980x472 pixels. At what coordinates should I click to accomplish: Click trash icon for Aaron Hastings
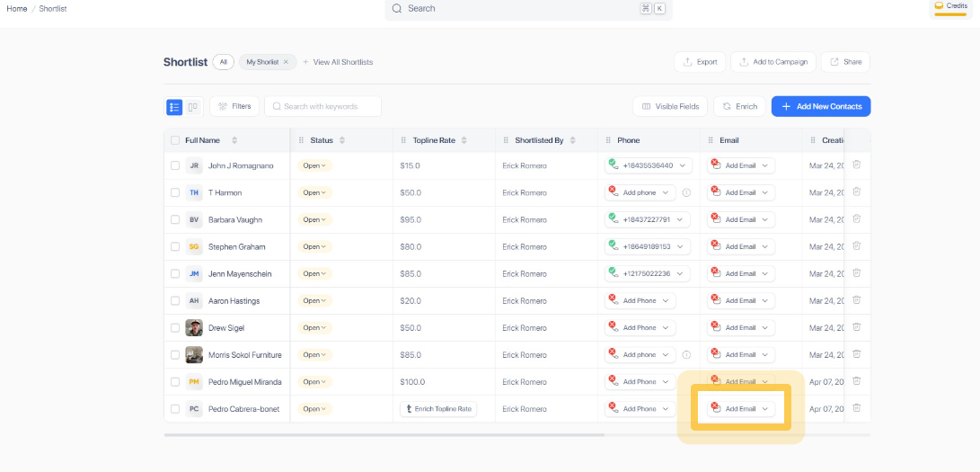tap(857, 299)
